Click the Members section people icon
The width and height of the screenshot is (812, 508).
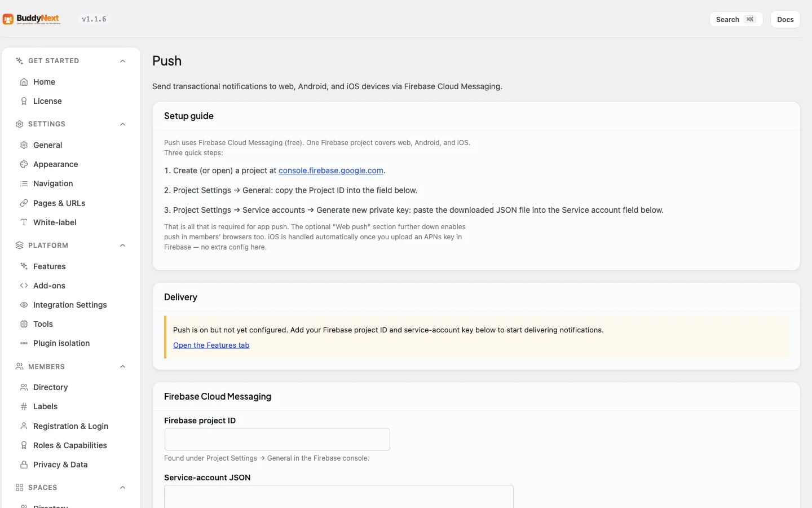(x=19, y=367)
